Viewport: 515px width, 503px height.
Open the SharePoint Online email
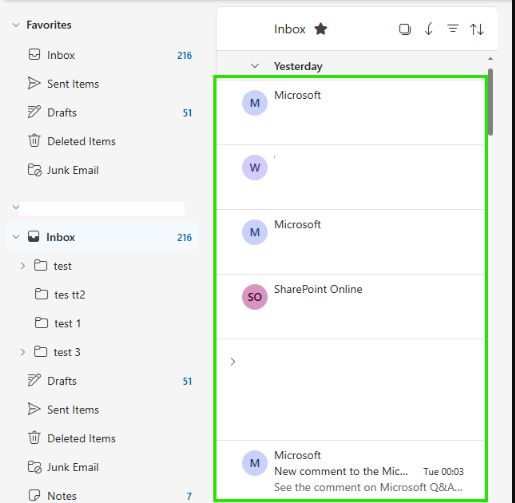pos(350,307)
